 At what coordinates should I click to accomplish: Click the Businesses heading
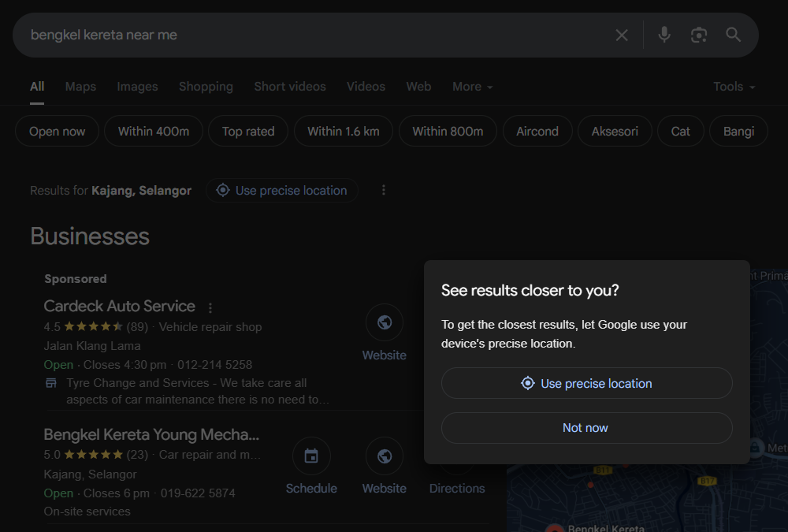pos(90,236)
